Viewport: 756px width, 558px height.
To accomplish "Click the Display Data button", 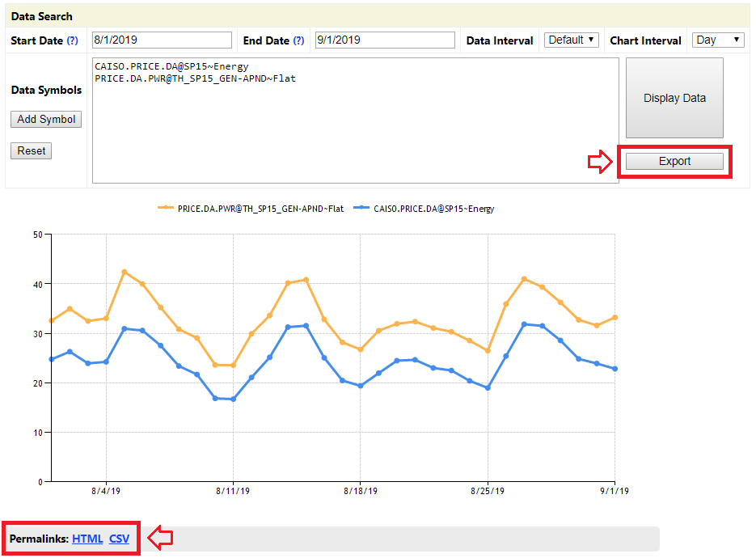I will pyautogui.click(x=674, y=98).
